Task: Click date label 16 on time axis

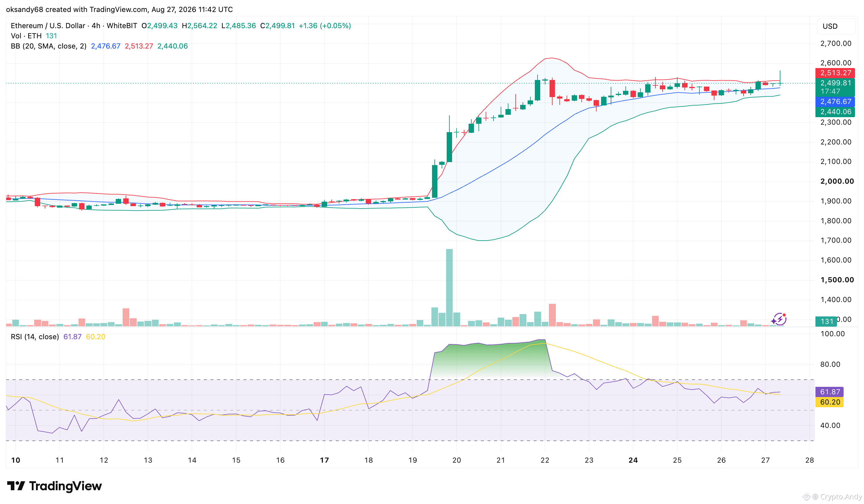Action: pos(281,460)
